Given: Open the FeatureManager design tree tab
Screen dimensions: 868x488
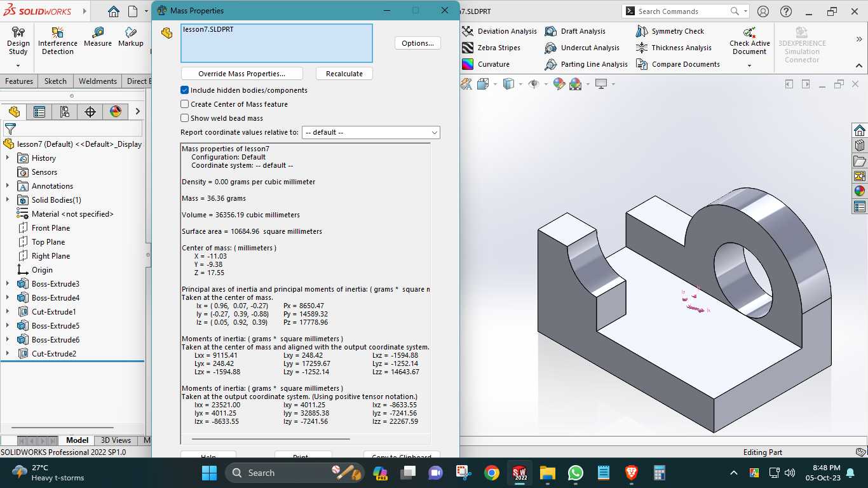Looking at the screenshot, I should pos(14,112).
